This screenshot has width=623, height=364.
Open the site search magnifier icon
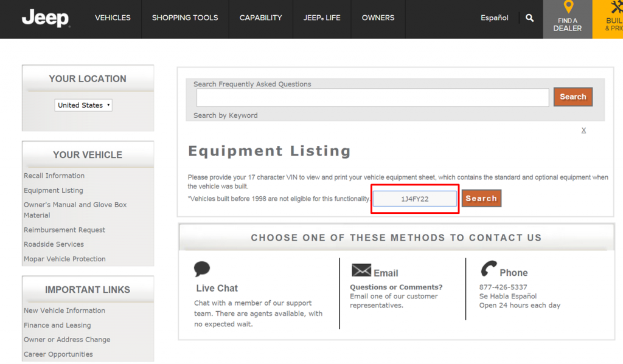(530, 18)
